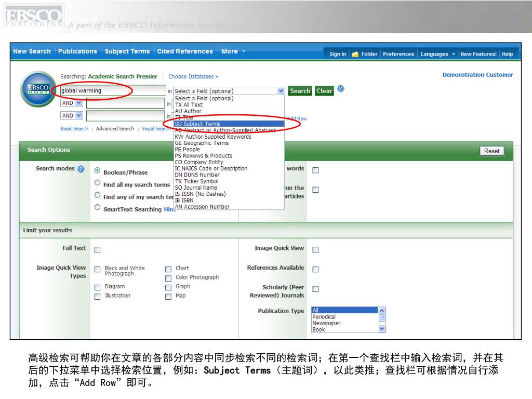Select Newspaper publication type
This screenshot has width=532, height=399.
pyautogui.click(x=344, y=323)
